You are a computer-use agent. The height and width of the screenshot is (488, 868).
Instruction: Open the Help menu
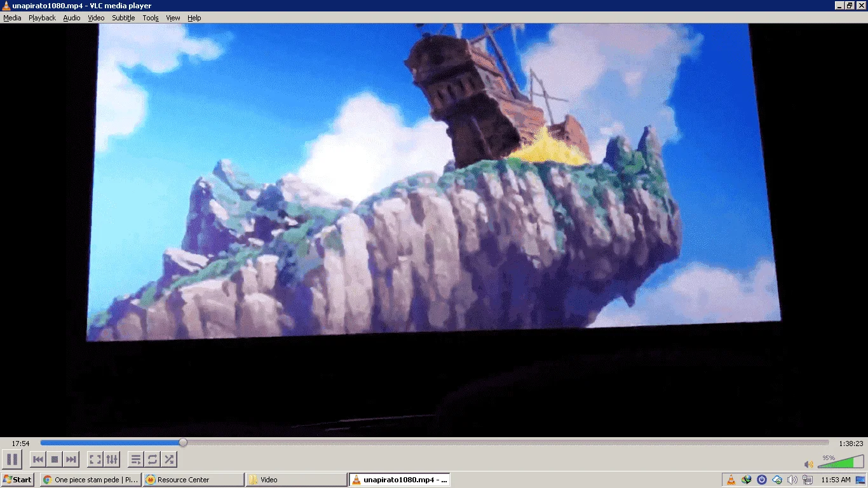pyautogui.click(x=194, y=18)
